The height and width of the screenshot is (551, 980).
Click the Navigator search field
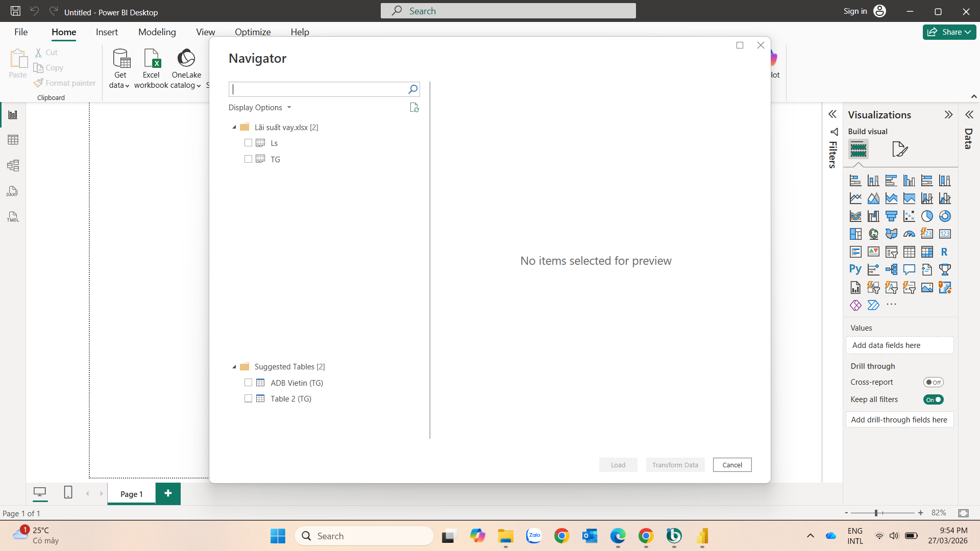[317, 89]
